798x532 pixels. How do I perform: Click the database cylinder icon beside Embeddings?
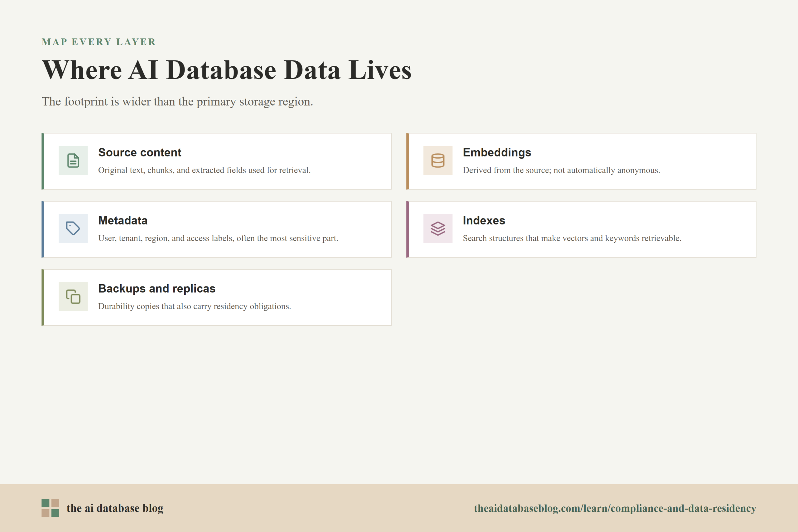point(438,161)
